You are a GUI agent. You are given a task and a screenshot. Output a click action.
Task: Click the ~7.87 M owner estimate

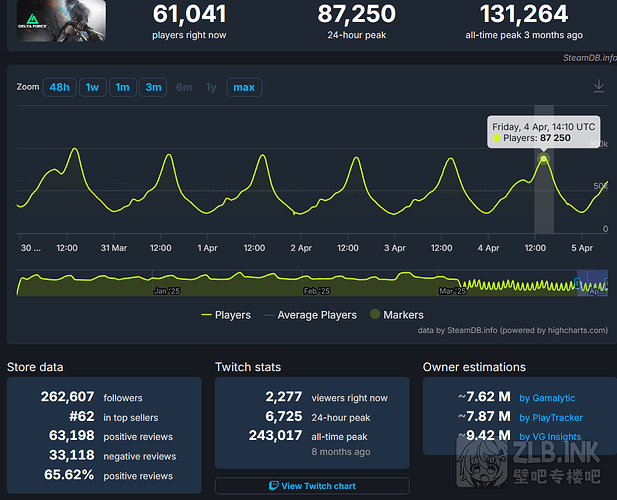coord(484,416)
